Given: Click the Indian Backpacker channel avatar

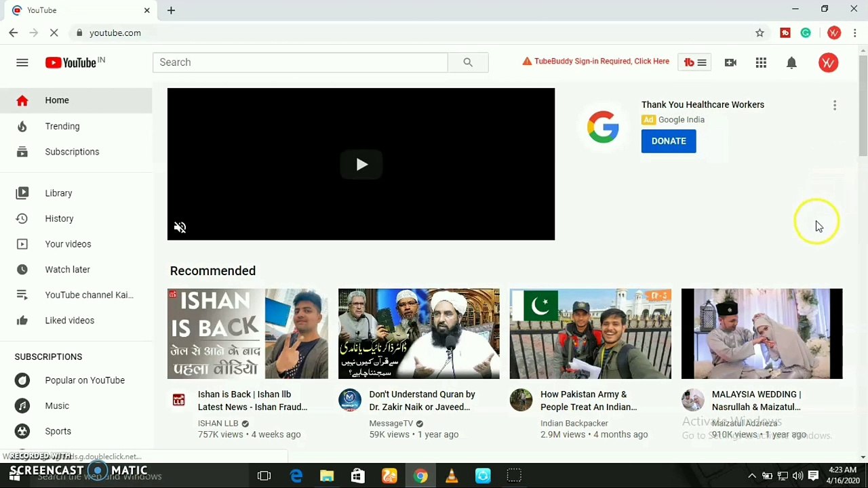Looking at the screenshot, I should [x=521, y=400].
